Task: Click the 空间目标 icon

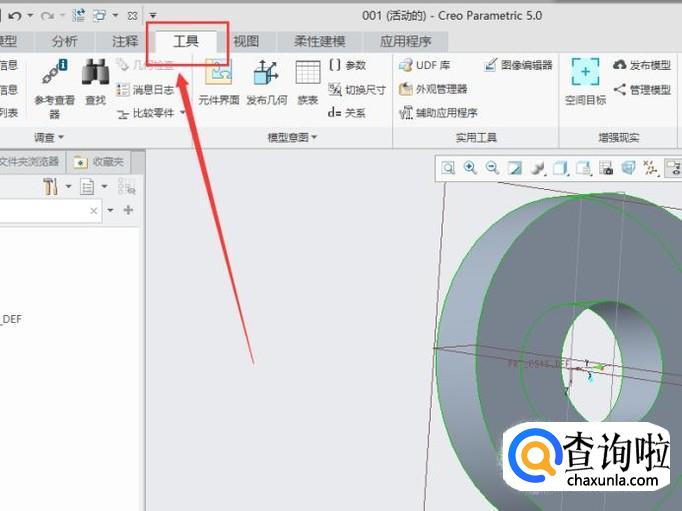Action: (x=585, y=72)
